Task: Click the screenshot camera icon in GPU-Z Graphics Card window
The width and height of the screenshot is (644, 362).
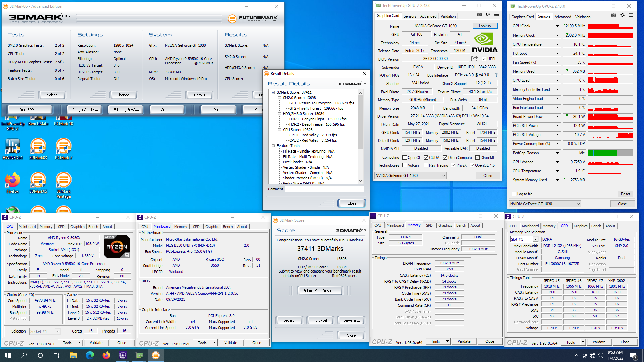Action: (479, 15)
